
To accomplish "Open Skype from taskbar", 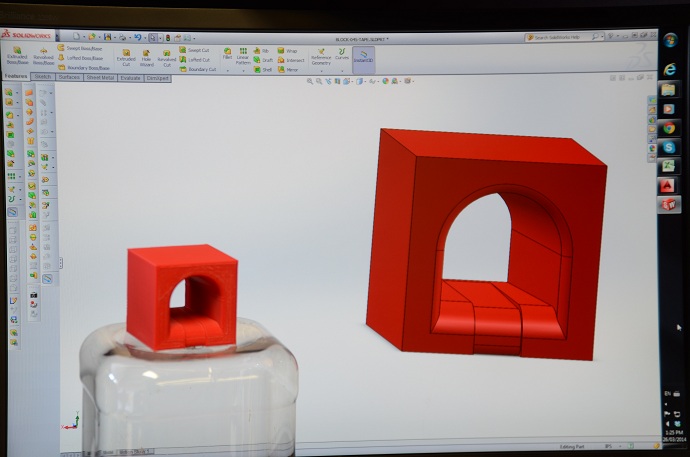I will coord(668,147).
